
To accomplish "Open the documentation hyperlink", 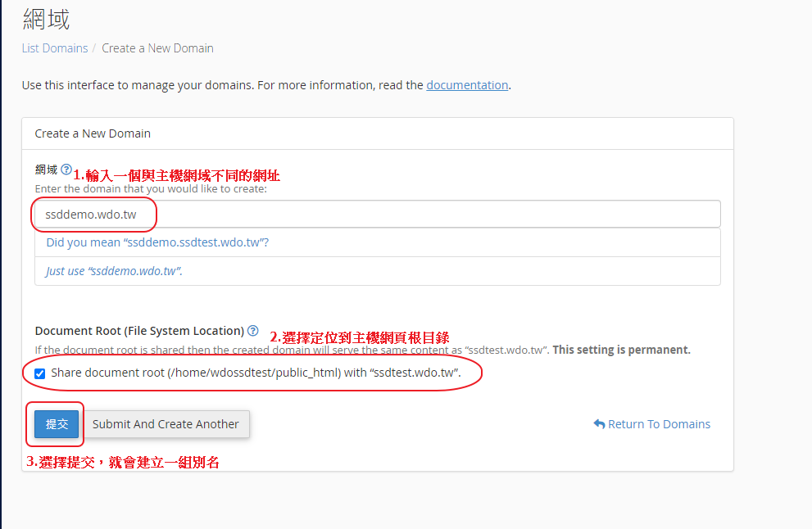I will [x=467, y=85].
